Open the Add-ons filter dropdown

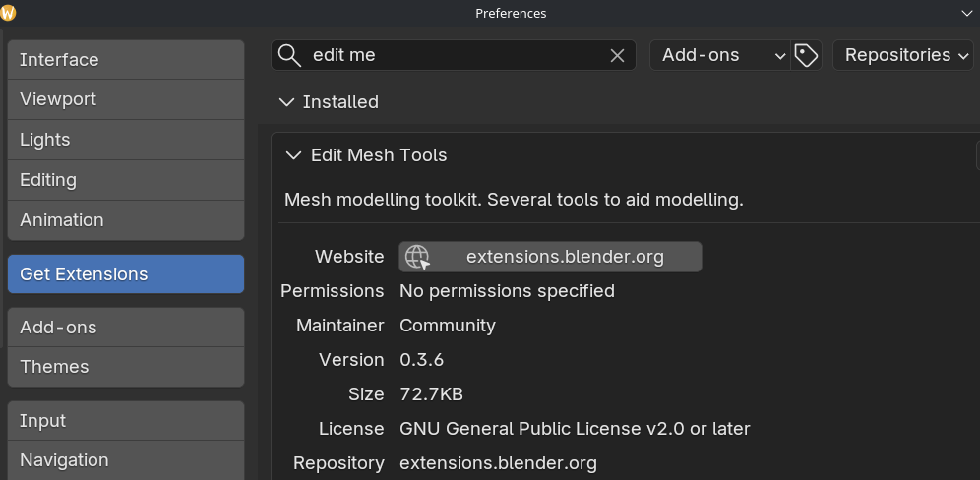pos(720,55)
